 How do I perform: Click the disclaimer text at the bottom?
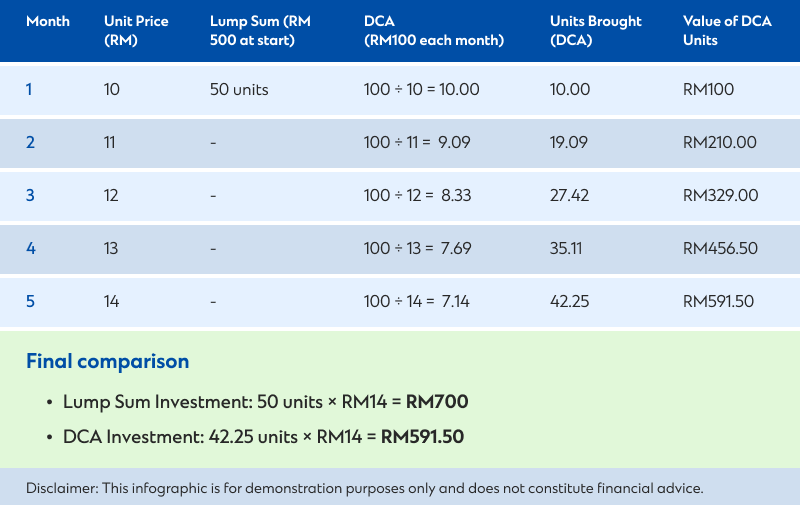click(365, 488)
